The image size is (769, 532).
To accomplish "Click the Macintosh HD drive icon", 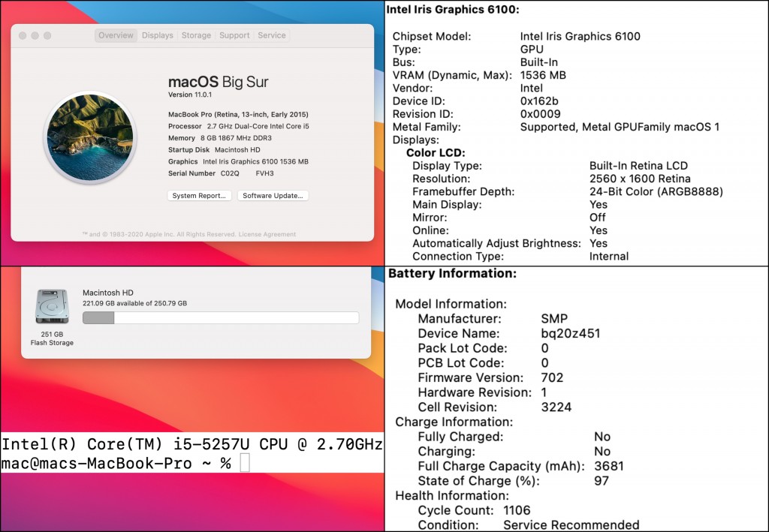I will coord(52,307).
